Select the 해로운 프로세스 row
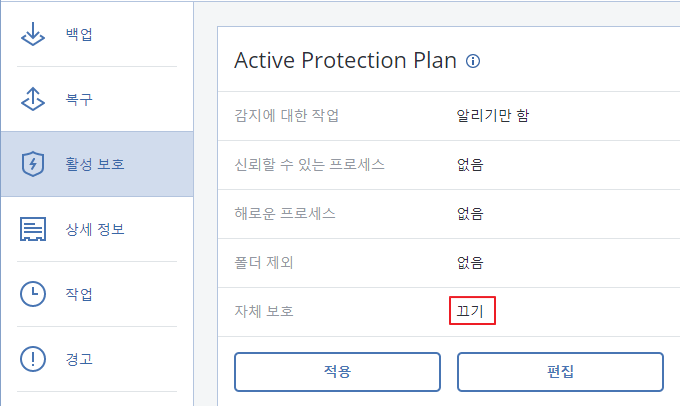Image resolution: width=680 pixels, height=406 pixels. 449,214
